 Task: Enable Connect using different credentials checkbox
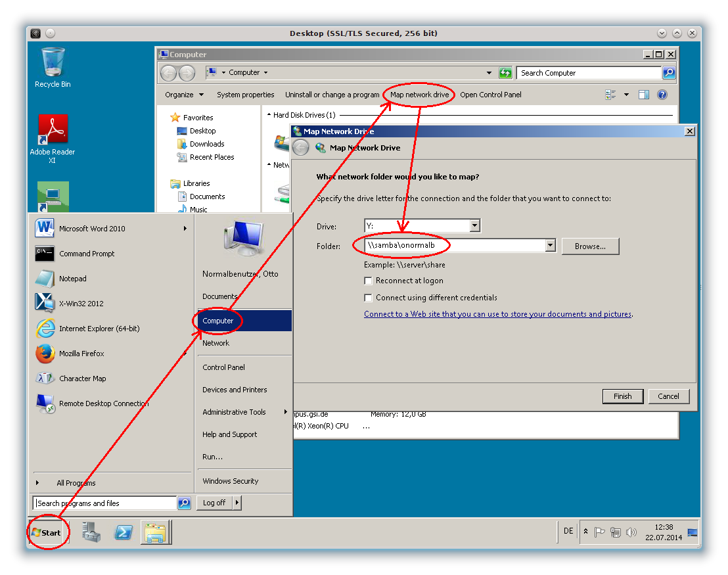point(368,298)
